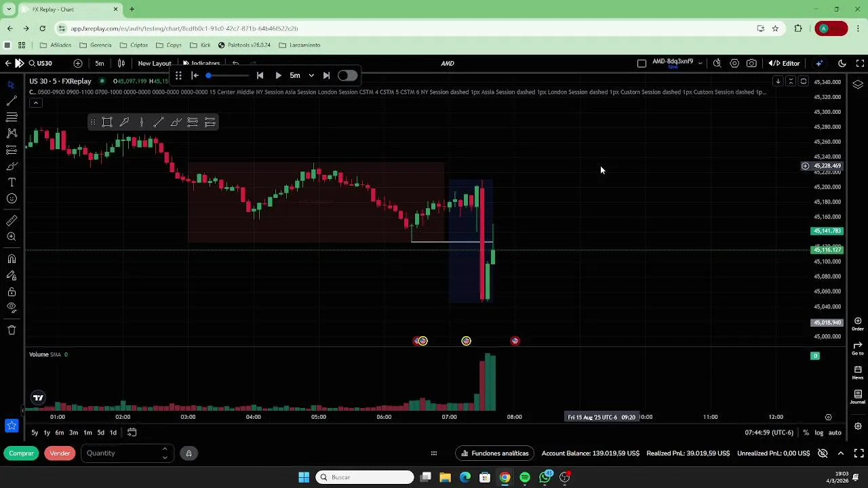Activate the zoom in tool
The height and width of the screenshot is (488, 868).
(11, 237)
